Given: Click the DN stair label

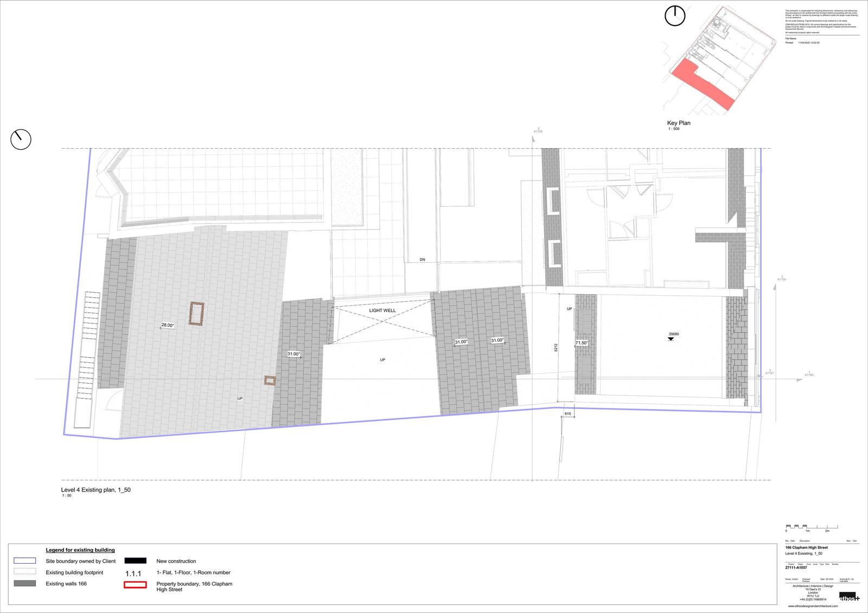Looking at the screenshot, I should click(422, 260).
